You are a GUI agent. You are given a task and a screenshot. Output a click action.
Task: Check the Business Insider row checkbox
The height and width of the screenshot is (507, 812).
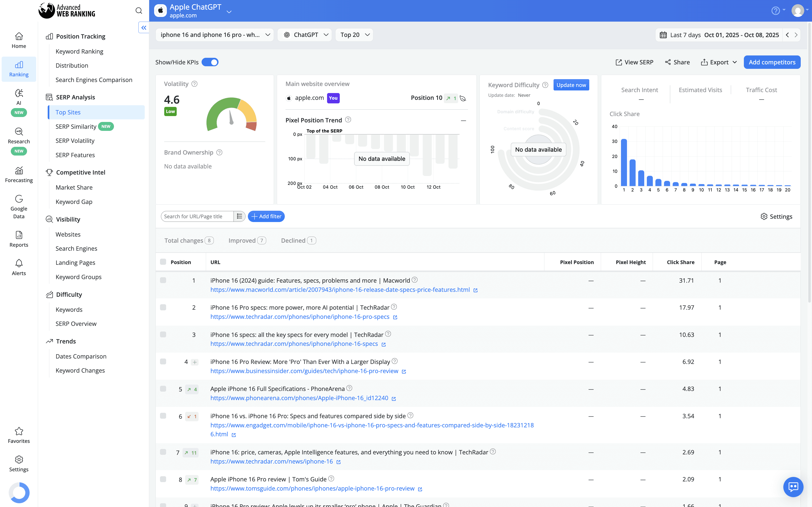point(163,362)
